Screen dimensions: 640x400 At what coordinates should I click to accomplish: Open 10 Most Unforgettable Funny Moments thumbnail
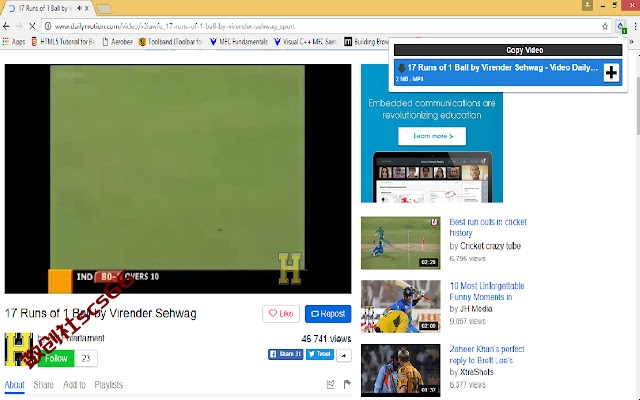(400, 306)
